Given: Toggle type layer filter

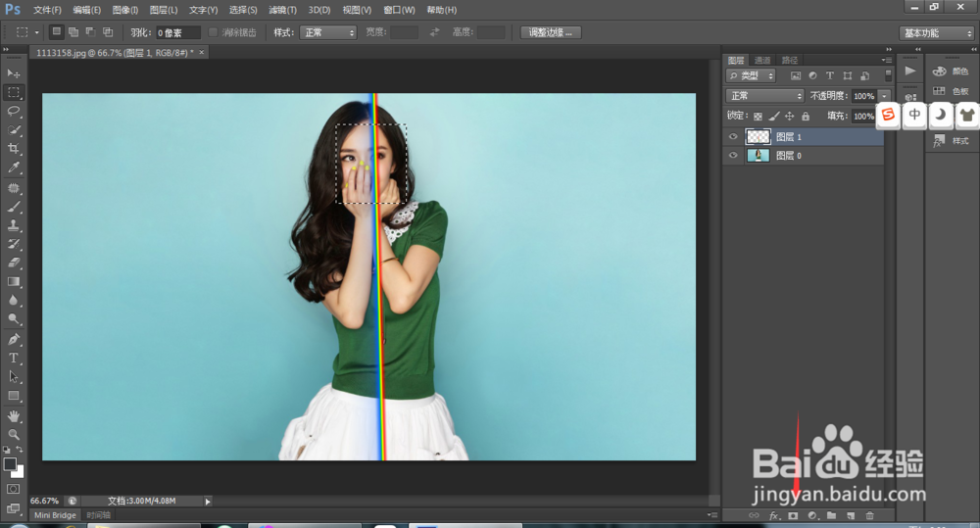Looking at the screenshot, I should [x=830, y=75].
